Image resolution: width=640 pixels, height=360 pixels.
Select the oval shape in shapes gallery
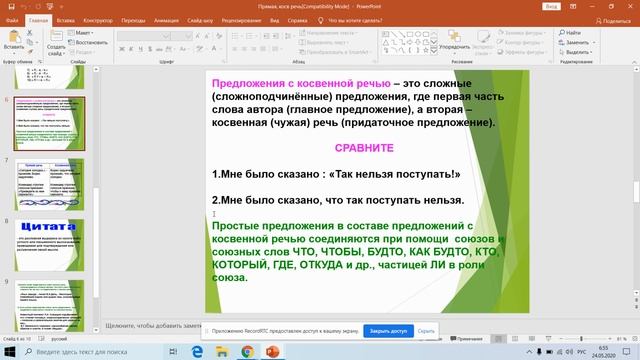coord(418,34)
